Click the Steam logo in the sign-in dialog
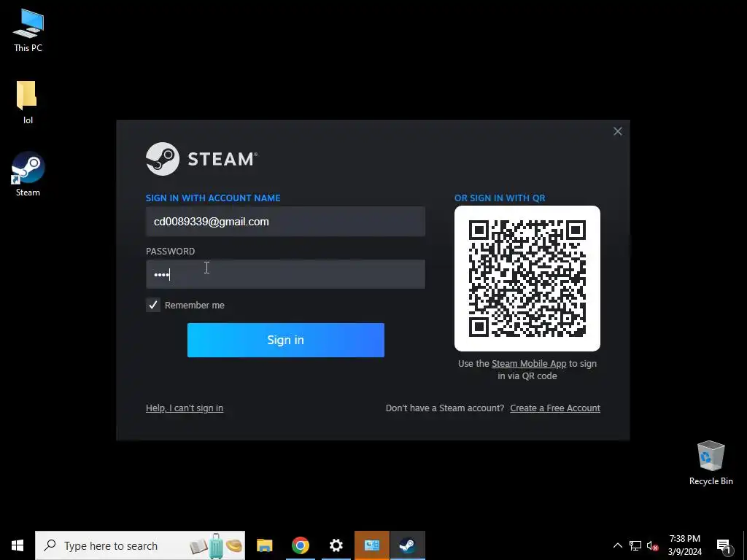This screenshot has width=747, height=560. 201,159
